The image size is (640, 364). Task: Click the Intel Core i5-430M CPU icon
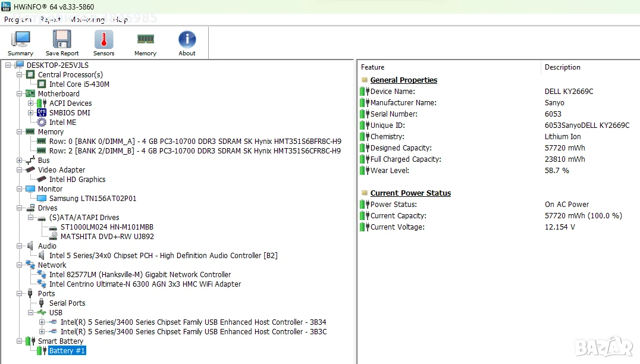pos(42,84)
